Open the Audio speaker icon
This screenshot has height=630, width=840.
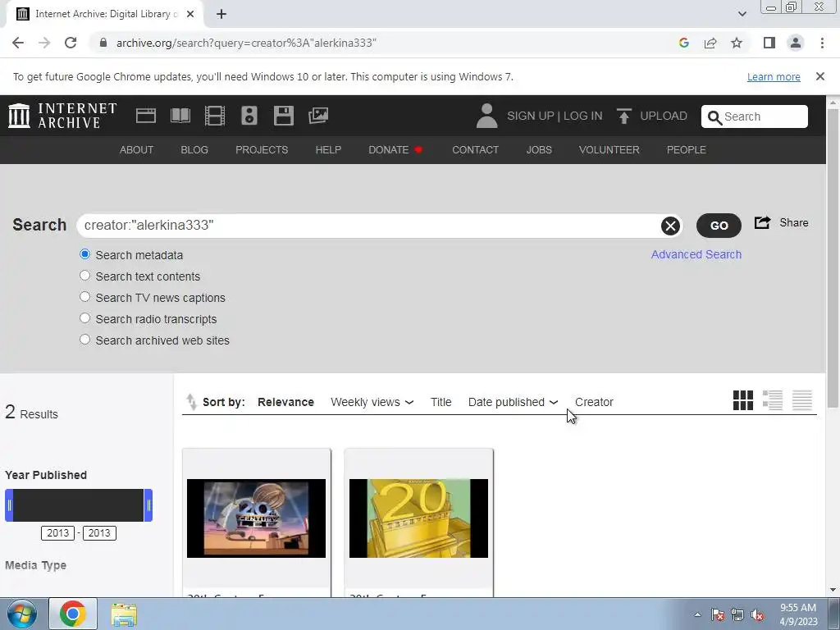pos(249,116)
